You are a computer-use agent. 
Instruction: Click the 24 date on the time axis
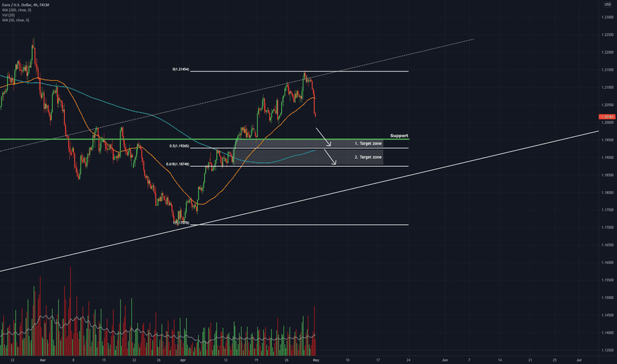[408, 360]
